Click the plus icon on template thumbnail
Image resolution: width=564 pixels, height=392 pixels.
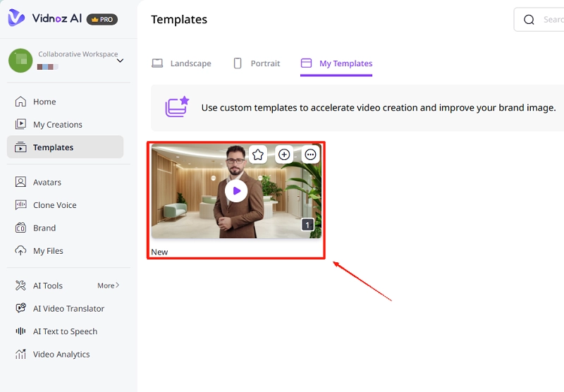tap(284, 154)
